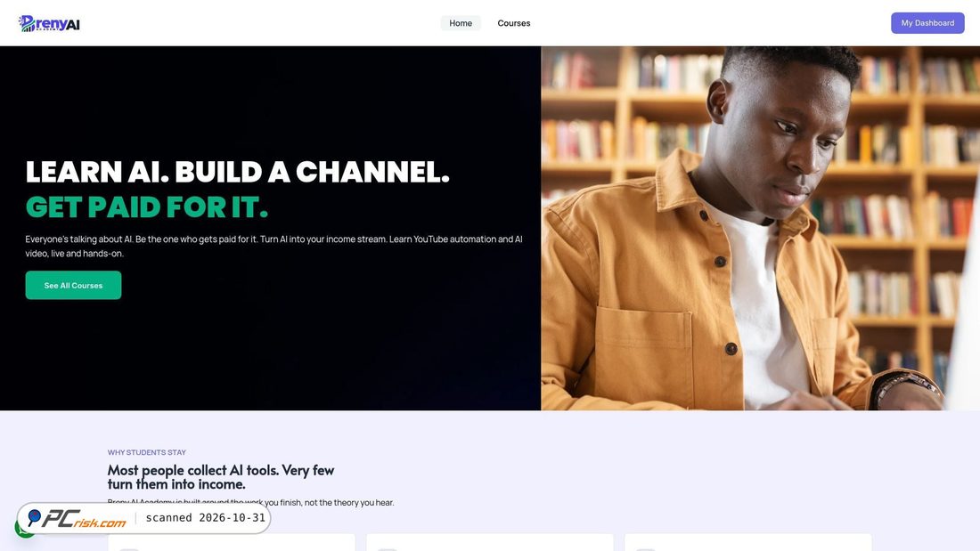
Task: Click the PrenyAI logo
Action: tap(49, 23)
